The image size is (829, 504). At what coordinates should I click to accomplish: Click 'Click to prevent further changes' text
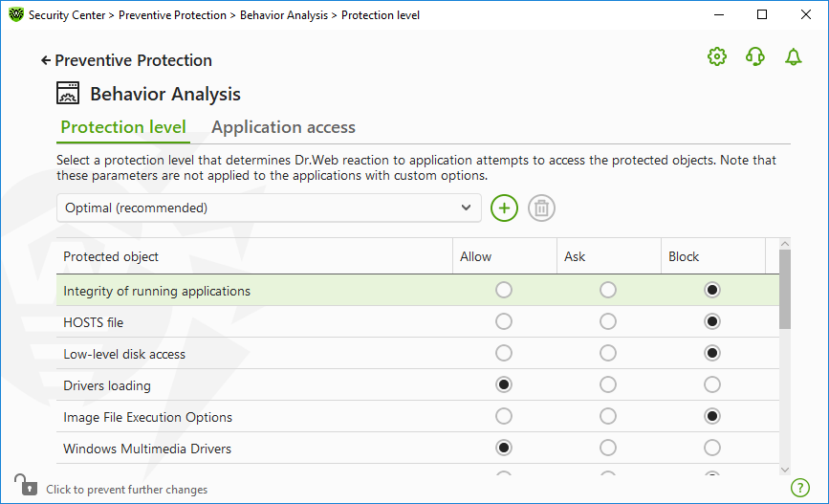point(127,490)
